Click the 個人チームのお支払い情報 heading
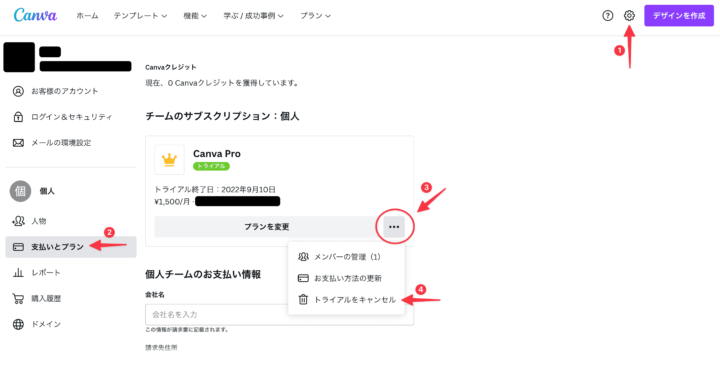This screenshot has width=720, height=370. tap(203, 275)
